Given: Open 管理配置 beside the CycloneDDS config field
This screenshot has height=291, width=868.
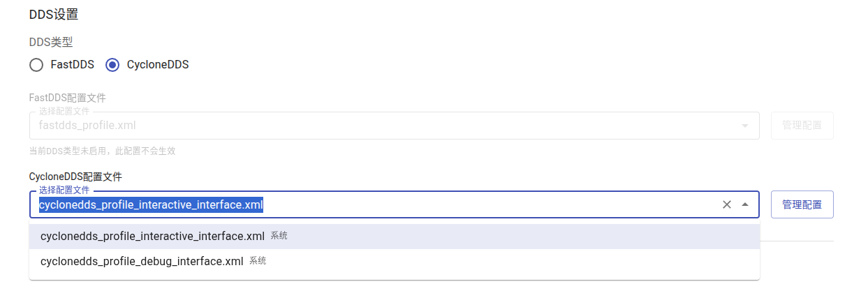Looking at the screenshot, I should click(x=802, y=204).
